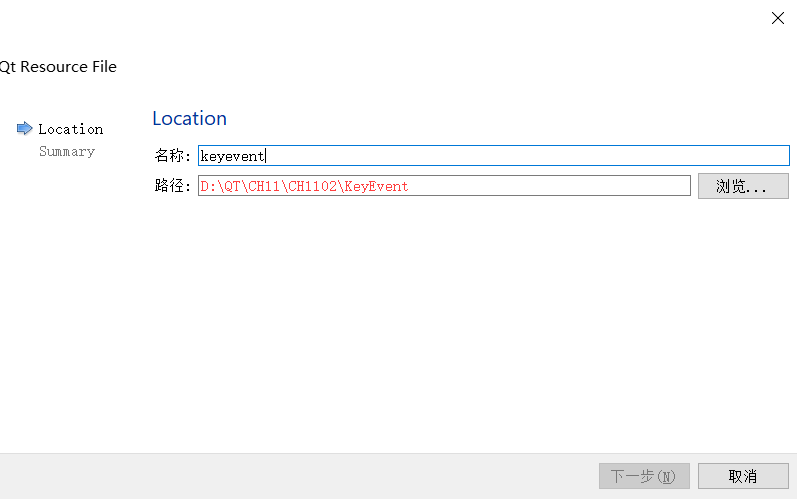797x500 pixels.
Task: Select the Summary step in sidebar
Action: pos(67,151)
